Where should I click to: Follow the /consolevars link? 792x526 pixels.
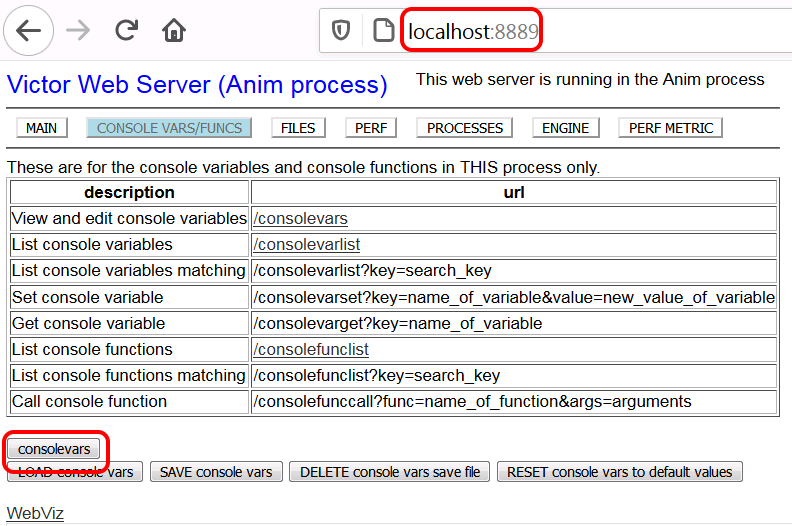pyautogui.click(x=301, y=219)
